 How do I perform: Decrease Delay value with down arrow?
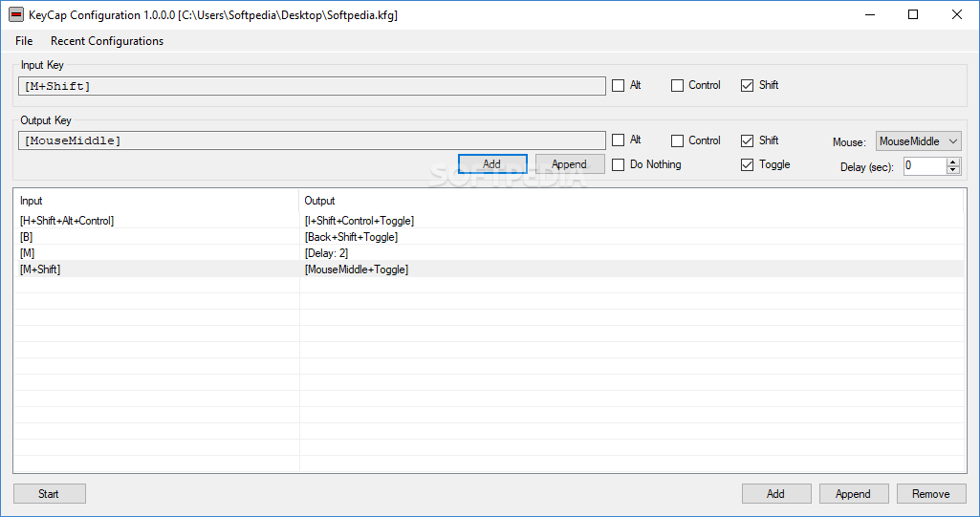[953, 170]
